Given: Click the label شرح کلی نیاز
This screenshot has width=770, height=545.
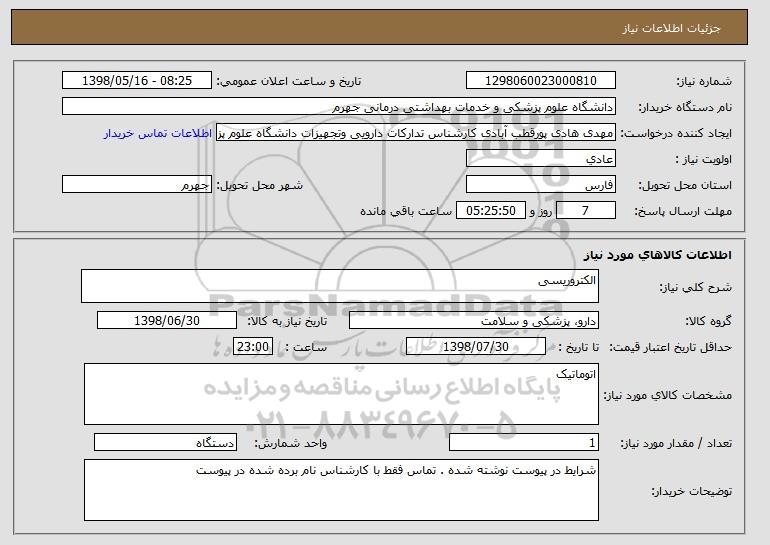Looking at the screenshot, I should click(695, 287).
